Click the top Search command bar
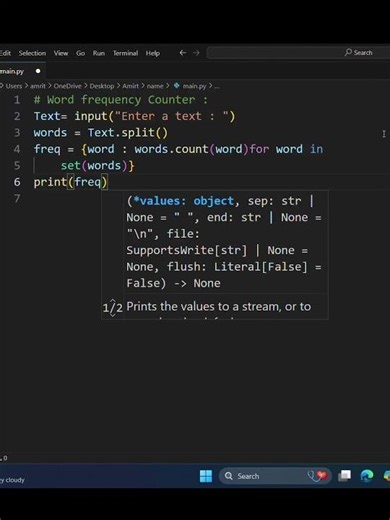This screenshot has height=520, width=390. click(298, 53)
